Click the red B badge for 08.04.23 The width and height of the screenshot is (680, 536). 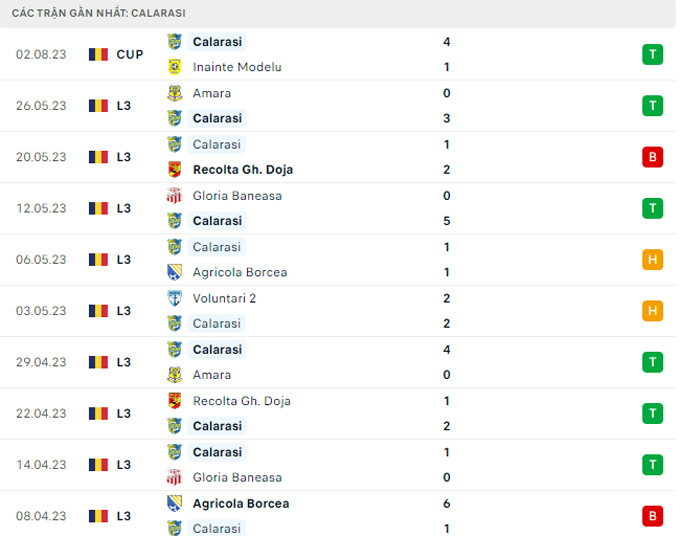pos(652,516)
